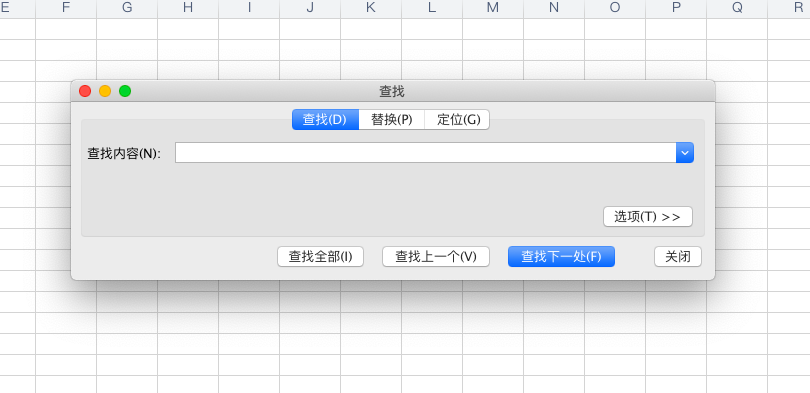Click the 查找全部(I) button
The width and height of the screenshot is (810, 393).
[x=320, y=257]
